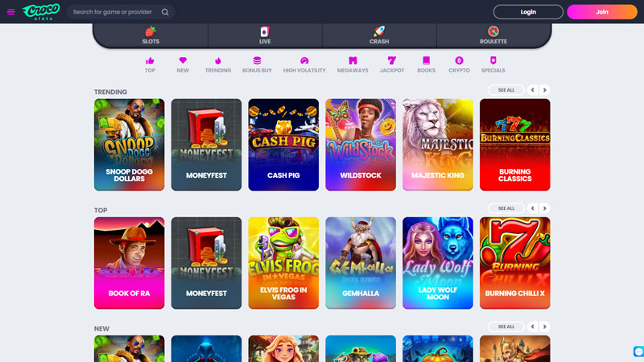
Task: Click See All for New
Action: click(x=506, y=327)
